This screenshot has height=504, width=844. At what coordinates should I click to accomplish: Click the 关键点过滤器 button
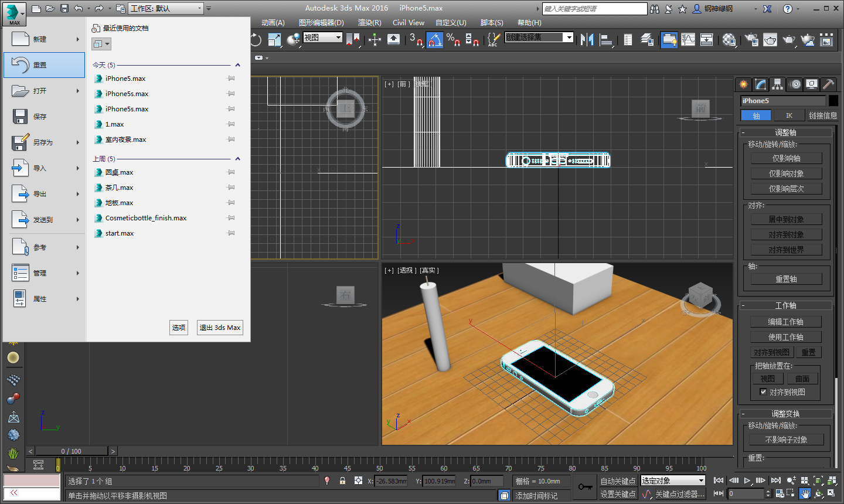click(x=679, y=494)
